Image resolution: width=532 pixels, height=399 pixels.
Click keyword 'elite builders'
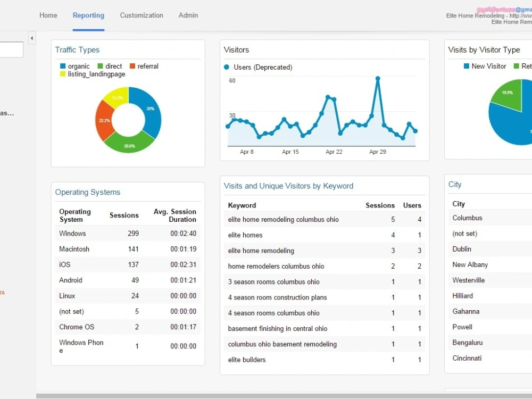(247, 360)
